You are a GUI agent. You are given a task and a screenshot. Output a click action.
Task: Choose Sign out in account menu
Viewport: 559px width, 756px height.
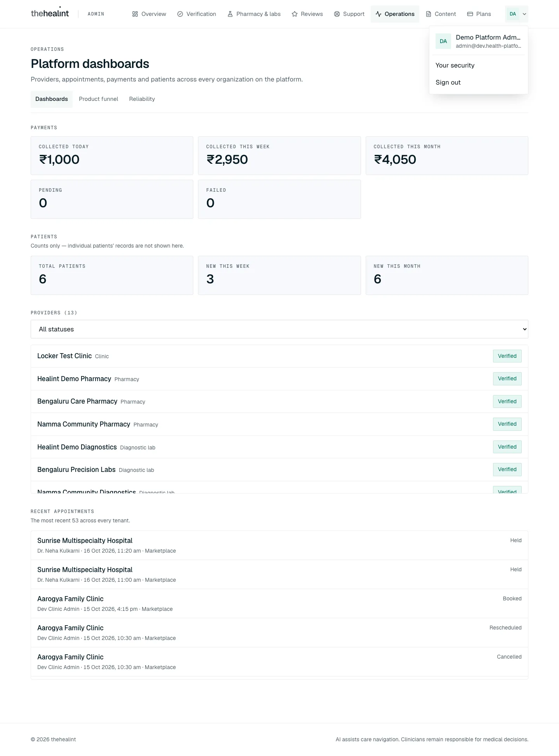coord(479,82)
